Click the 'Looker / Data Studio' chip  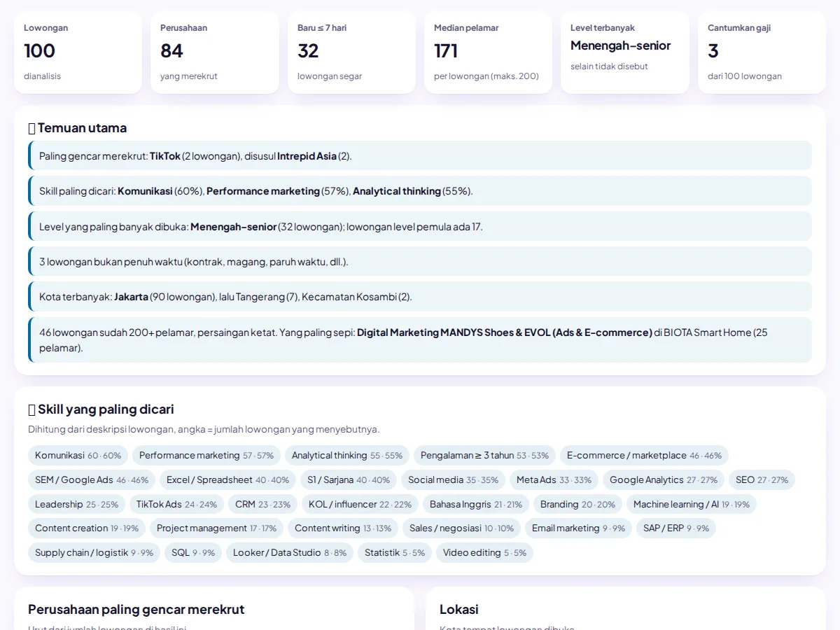pos(290,553)
